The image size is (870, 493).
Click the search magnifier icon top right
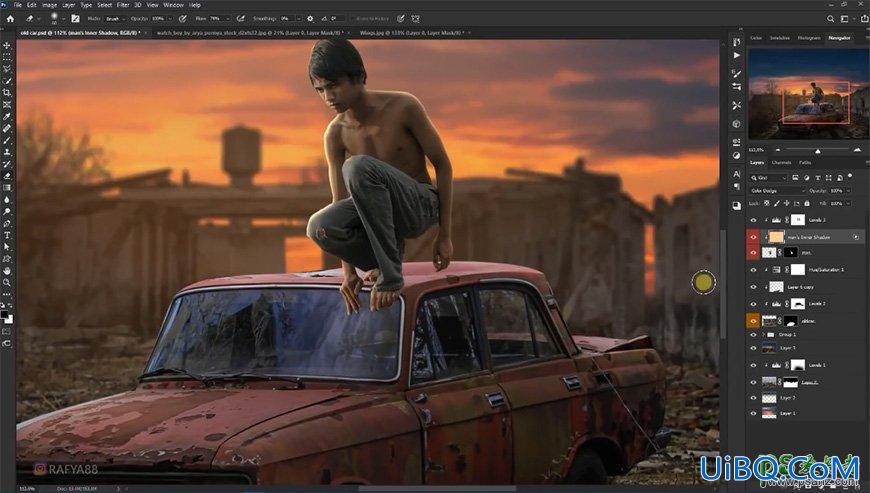coord(830,19)
